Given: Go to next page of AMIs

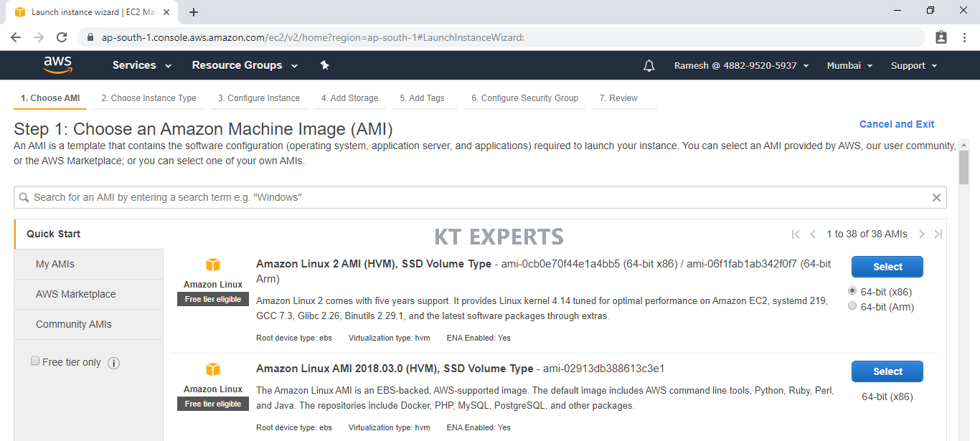Looking at the screenshot, I should [922, 234].
